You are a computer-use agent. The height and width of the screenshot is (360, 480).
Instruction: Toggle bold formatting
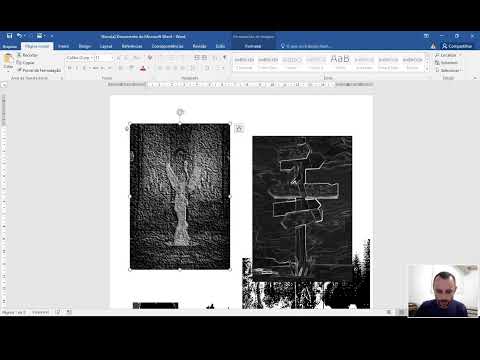[x=70, y=68]
